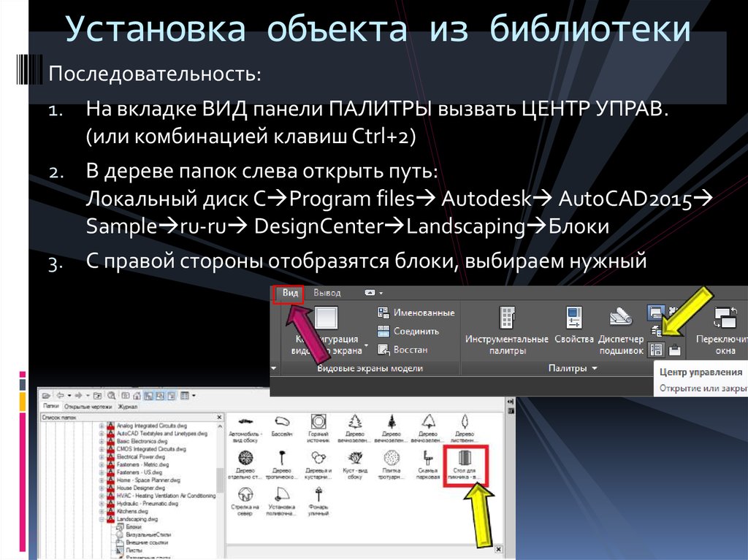Open the Свойства properties palette
748x560 pixels.
pyautogui.click(x=574, y=326)
